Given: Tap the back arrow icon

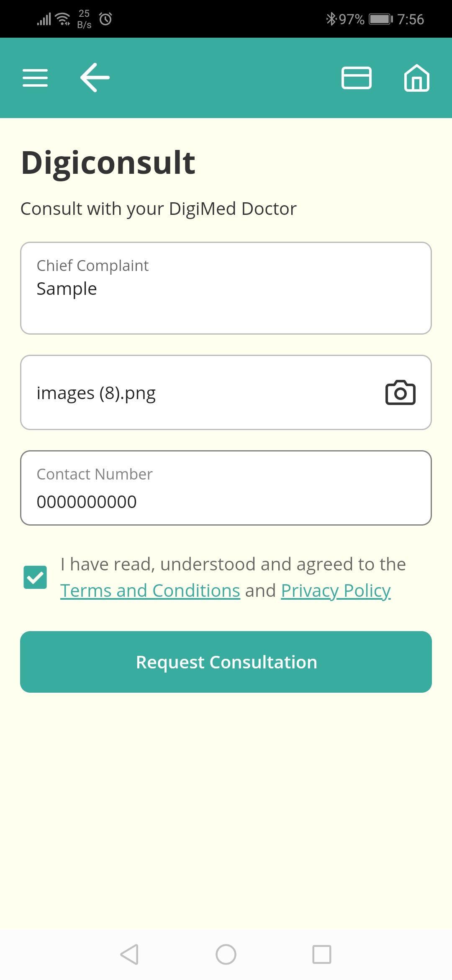Looking at the screenshot, I should click(95, 77).
